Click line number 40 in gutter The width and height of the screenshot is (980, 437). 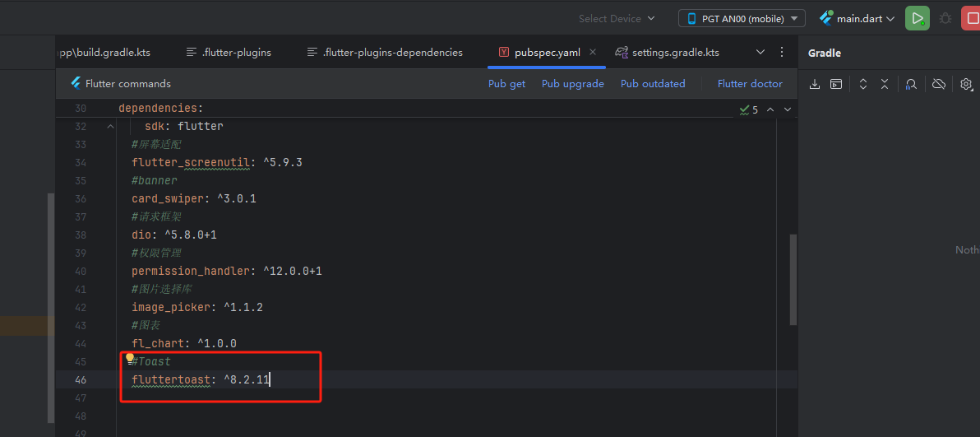pos(80,272)
